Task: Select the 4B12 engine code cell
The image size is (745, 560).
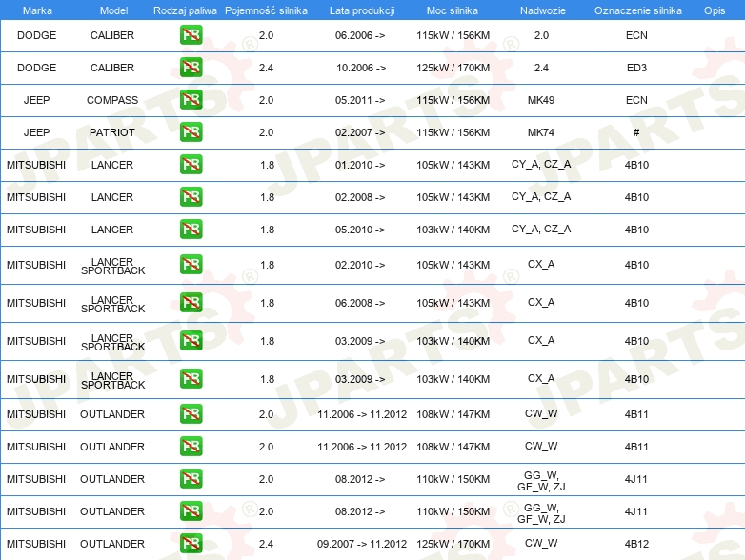Action: tap(636, 545)
